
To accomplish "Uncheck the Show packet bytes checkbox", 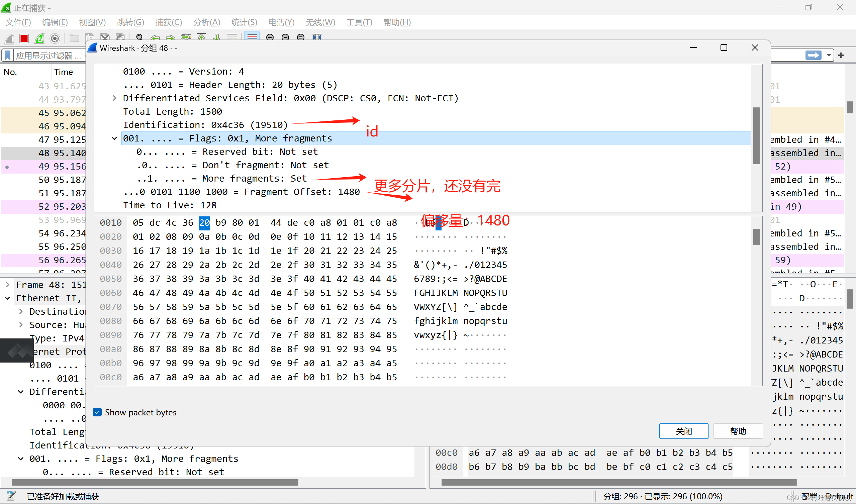I will pos(97,412).
